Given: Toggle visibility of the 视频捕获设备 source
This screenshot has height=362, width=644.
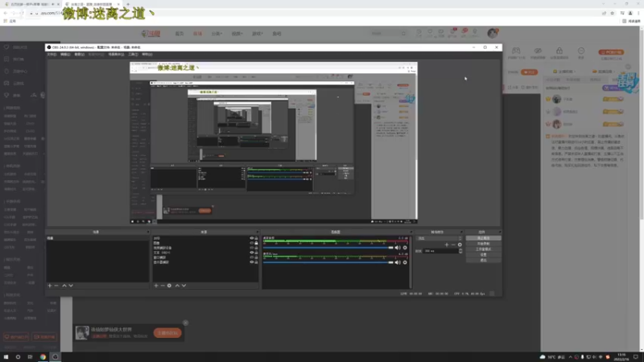Looking at the screenshot, I should 252,248.
